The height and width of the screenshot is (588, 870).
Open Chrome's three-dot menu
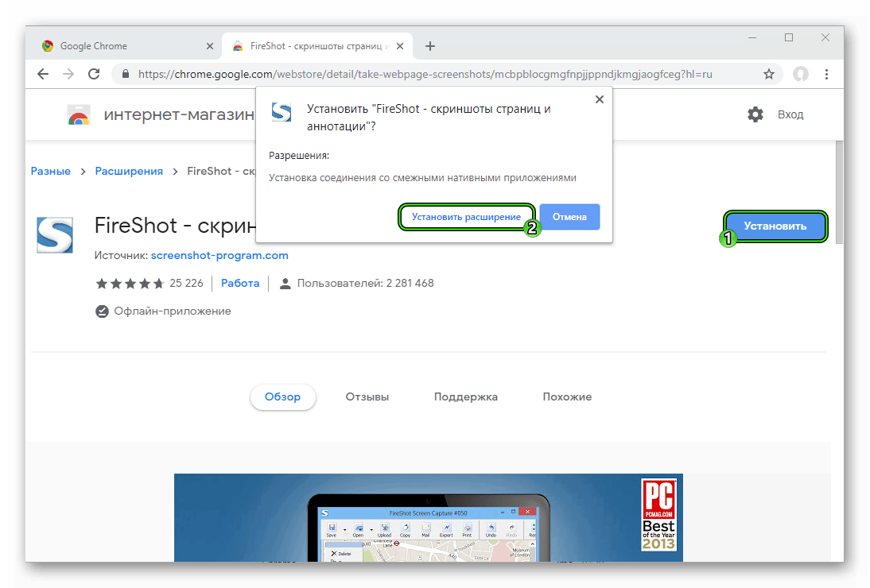[x=826, y=74]
